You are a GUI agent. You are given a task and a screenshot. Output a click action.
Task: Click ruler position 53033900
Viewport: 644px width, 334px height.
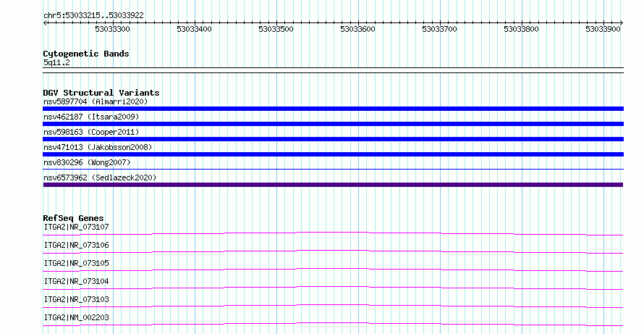point(603,29)
